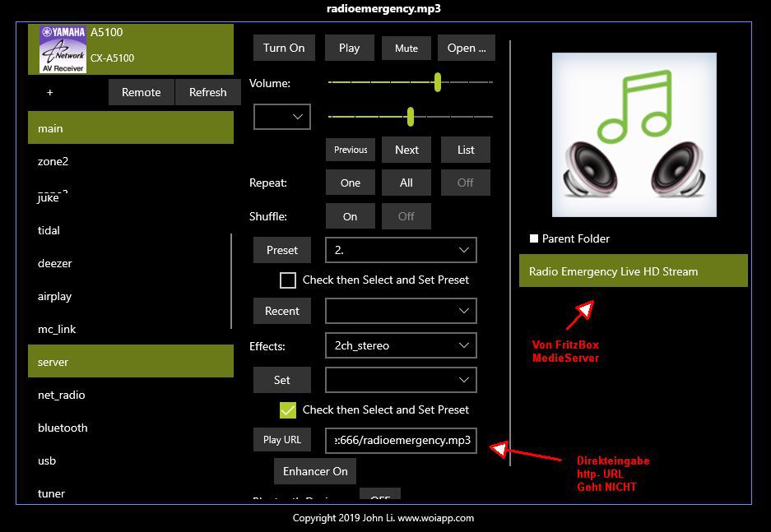Screen dimensions: 771x532
Task: Click the URL input field with radioemergency.mp3
Action: click(401, 440)
